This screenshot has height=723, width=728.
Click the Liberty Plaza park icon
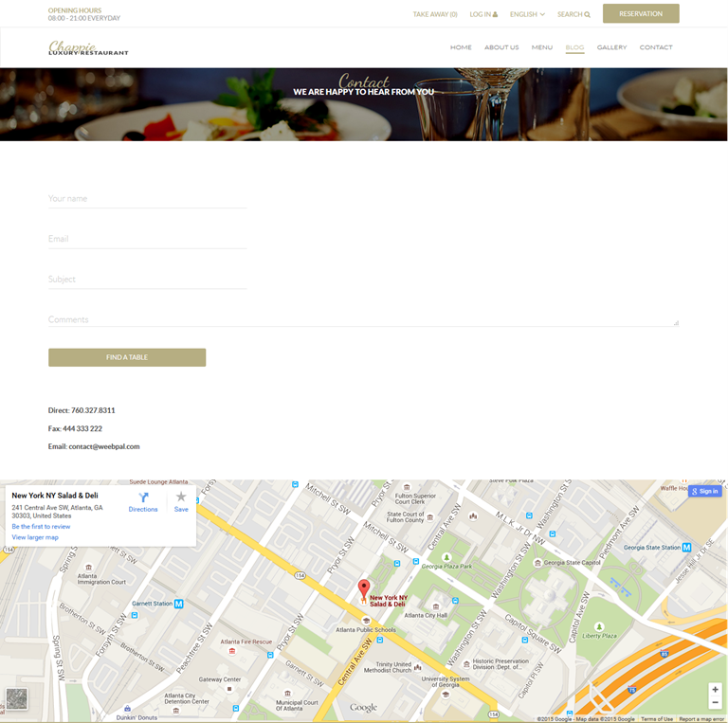click(599, 626)
